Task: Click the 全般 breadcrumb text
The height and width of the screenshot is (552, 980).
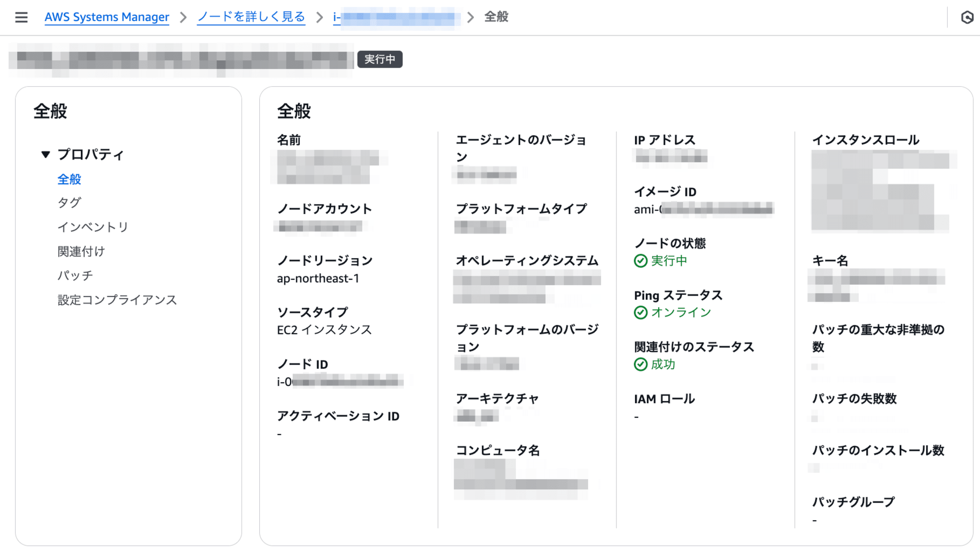Action: click(496, 17)
